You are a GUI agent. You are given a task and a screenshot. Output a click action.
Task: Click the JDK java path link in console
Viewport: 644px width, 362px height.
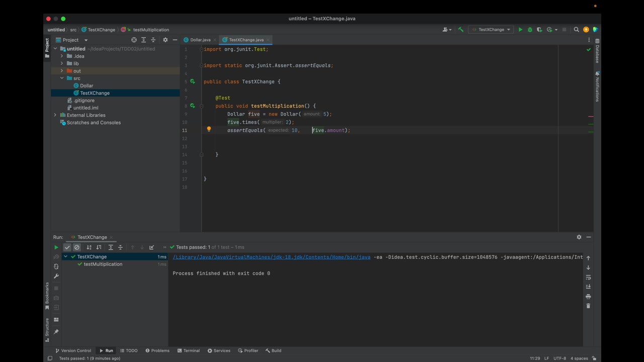(x=271, y=257)
